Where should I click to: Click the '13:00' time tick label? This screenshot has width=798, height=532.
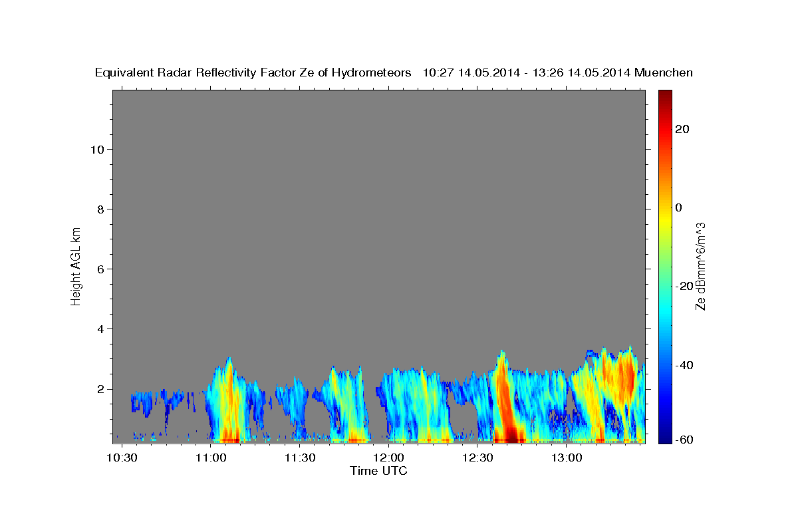point(567,458)
